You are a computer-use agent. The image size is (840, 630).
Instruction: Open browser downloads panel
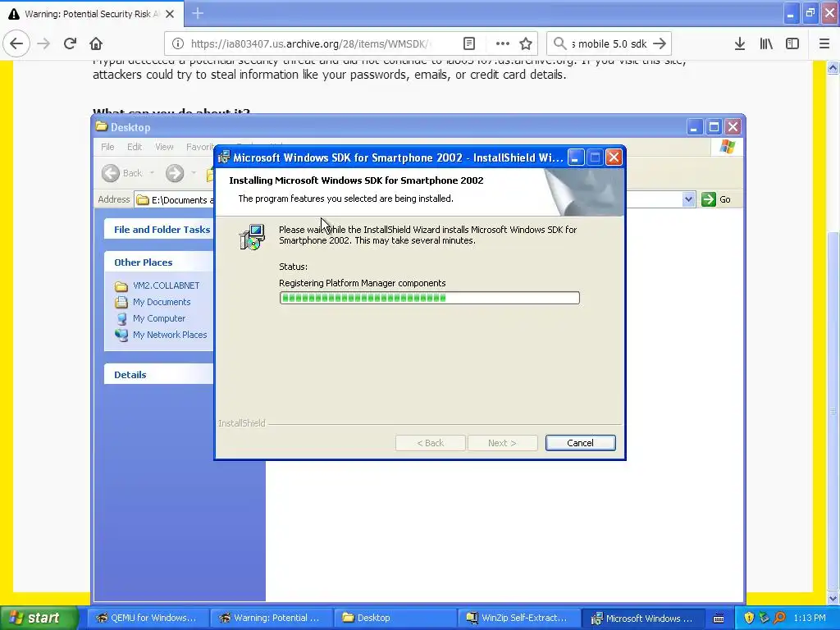[x=740, y=43]
